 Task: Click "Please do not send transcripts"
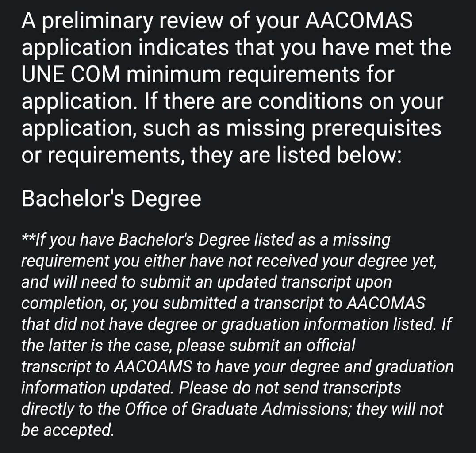290,388
